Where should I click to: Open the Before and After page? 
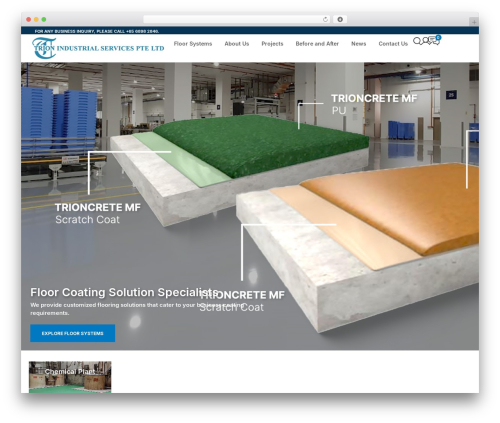[317, 44]
